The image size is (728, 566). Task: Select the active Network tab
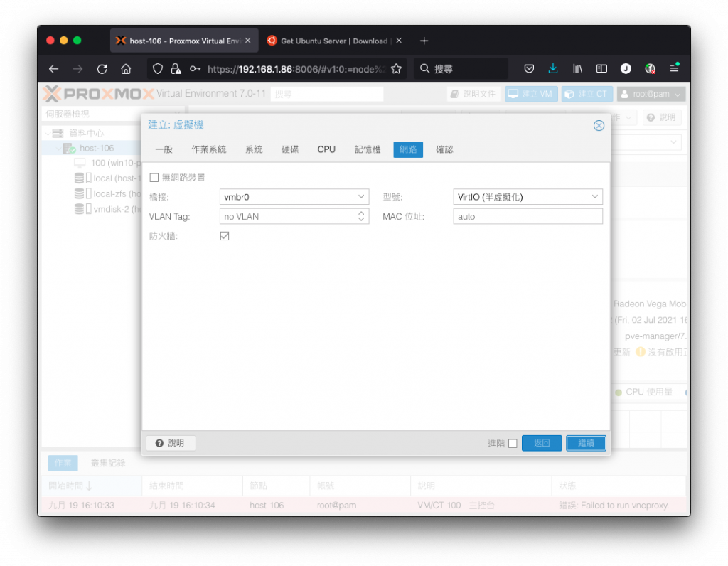pyautogui.click(x=408, y=149)
